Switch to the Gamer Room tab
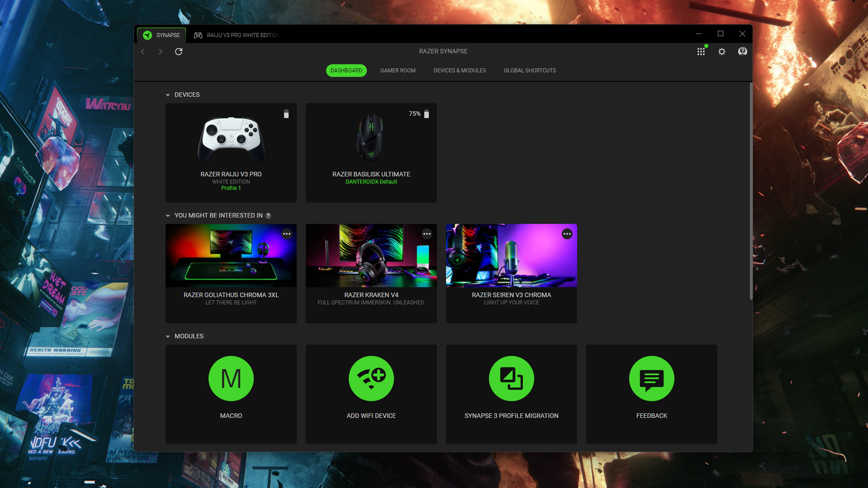The image size is (868, 488). (x=397, y=70)
